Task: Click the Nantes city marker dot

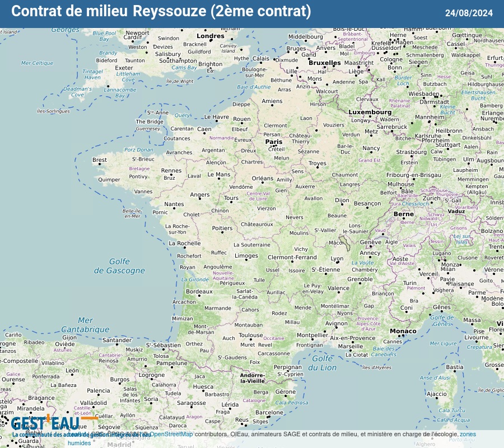Action: click(x=174, y=209)
